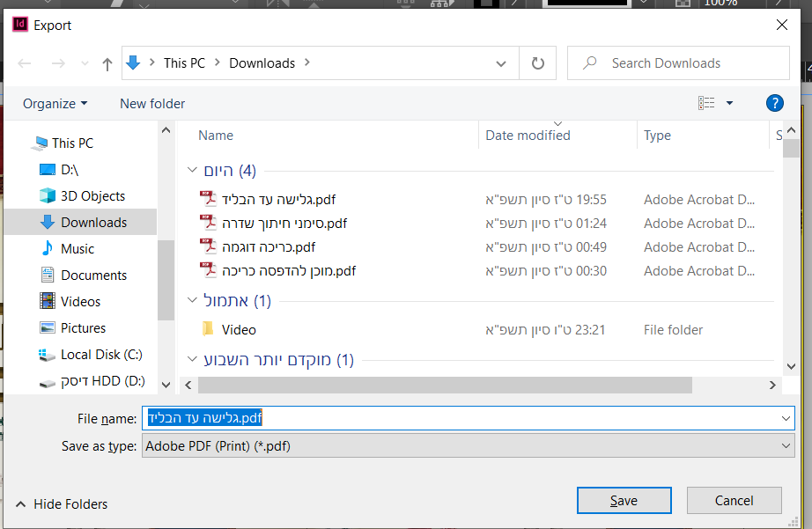812x529 pixels.
Task: Open Local Disk (C:) drive
Action: click(x=100, y=354)
